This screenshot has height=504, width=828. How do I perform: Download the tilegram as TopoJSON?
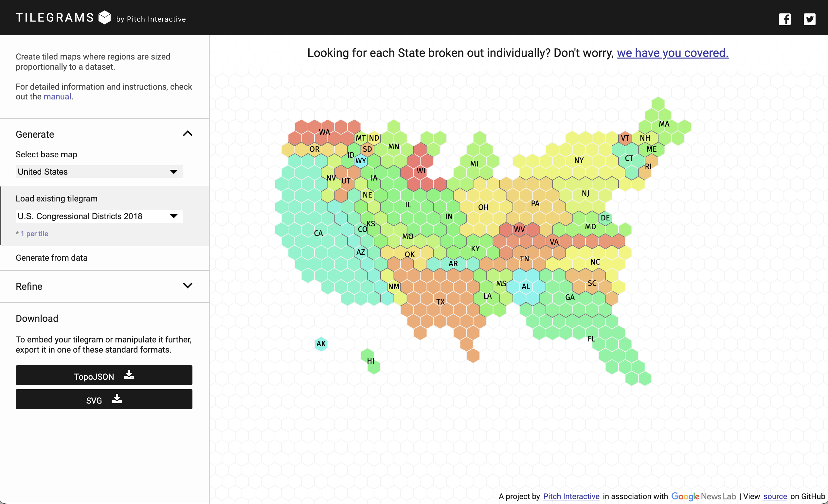[x=104, y=375]
